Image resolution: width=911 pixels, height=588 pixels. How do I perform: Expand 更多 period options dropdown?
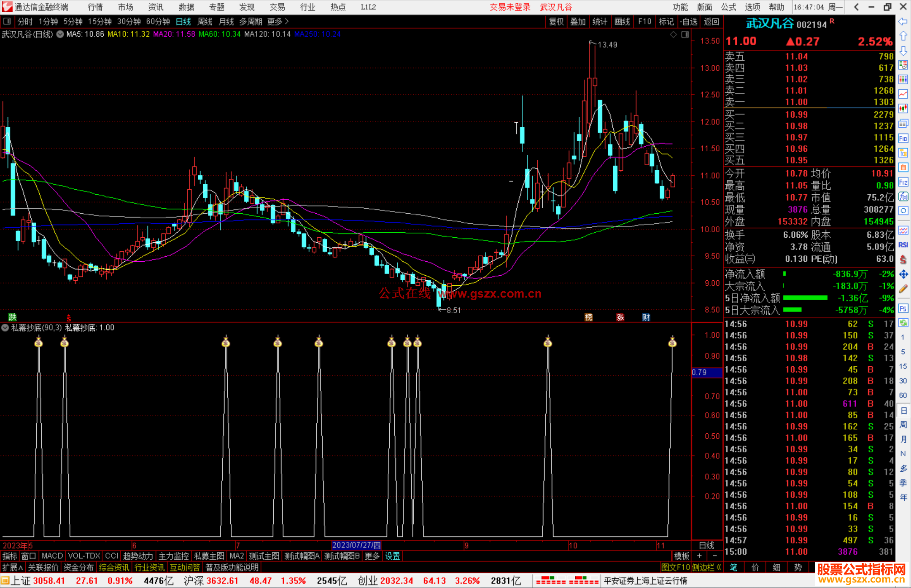click(278, 21)
